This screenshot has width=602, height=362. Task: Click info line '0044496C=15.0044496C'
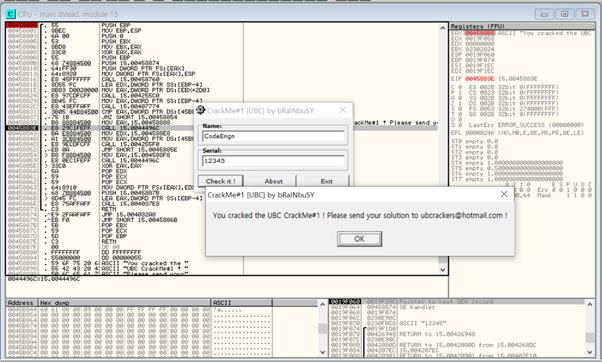click(x=44, y=279)
